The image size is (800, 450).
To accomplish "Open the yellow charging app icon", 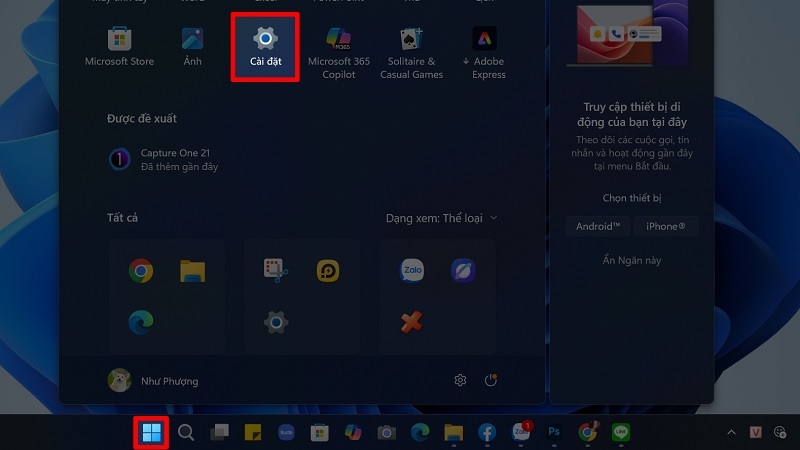I will coord(328,271).
